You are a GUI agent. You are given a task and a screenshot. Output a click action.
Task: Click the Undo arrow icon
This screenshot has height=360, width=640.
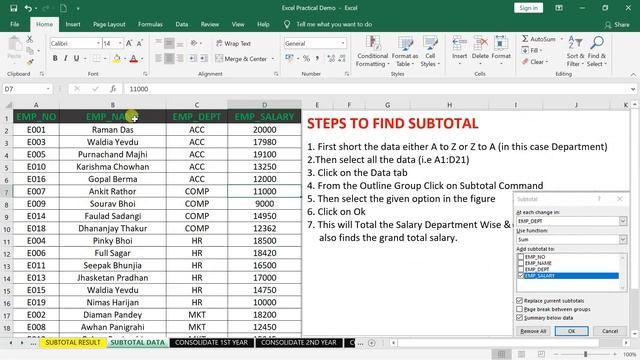click(x=28, y=8)
